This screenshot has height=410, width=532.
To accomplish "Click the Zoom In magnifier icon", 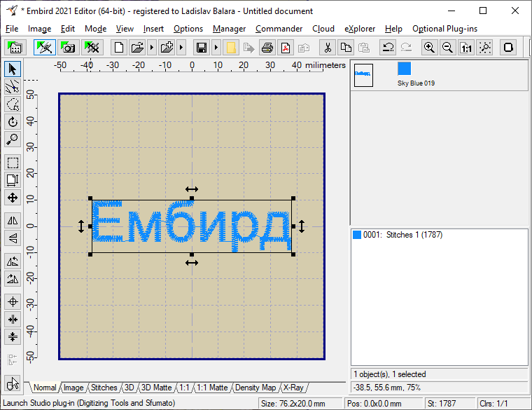I will (429, 48).
